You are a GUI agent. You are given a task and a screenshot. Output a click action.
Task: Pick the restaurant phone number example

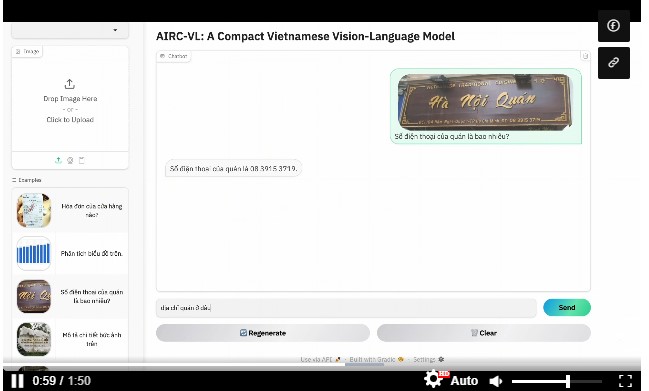pyautogui.click(x=70, y=296)
